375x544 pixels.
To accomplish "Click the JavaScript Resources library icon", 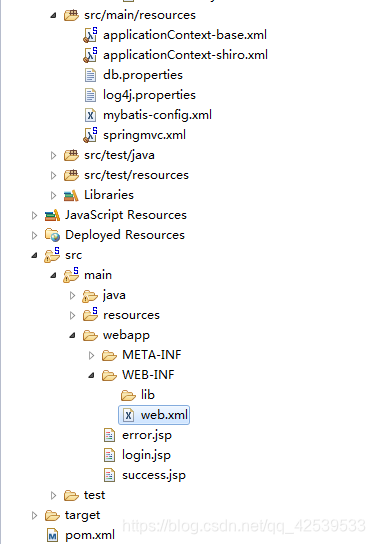I will tap(52, 215).
